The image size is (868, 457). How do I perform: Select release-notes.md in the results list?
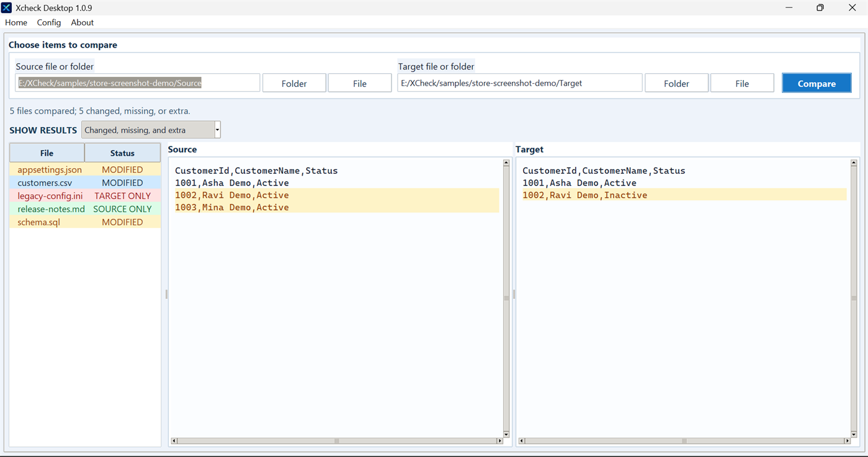85,209
